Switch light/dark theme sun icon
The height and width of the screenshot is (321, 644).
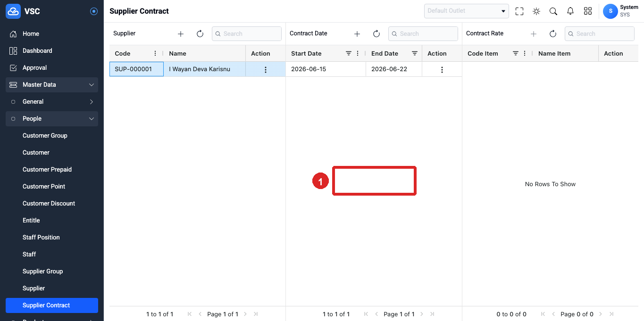click(536, 11)
